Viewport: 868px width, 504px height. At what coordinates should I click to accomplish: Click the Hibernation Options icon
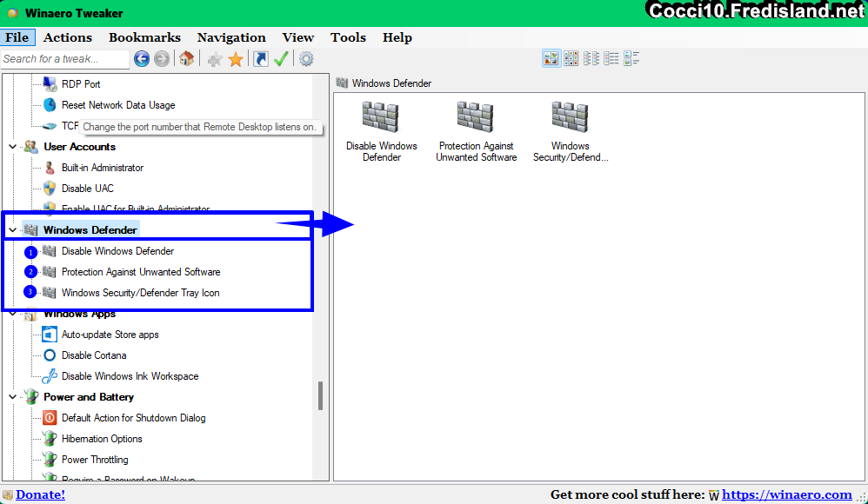(50, 439)
